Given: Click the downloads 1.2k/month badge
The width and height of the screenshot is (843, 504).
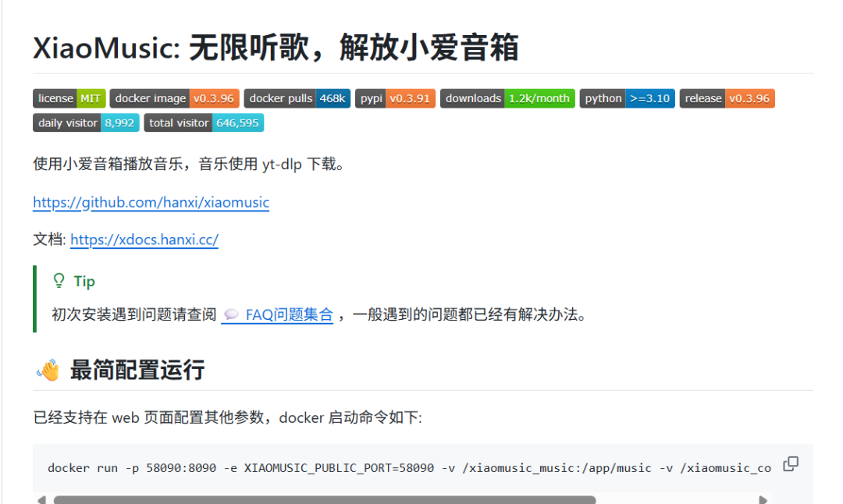Looking at the screenshot, I should (507, 98).
